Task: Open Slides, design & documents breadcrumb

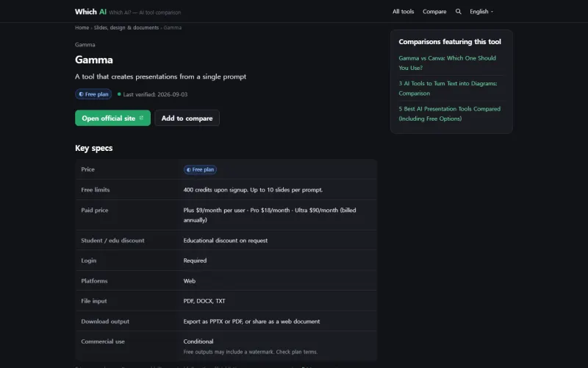Action: [126, 27]
